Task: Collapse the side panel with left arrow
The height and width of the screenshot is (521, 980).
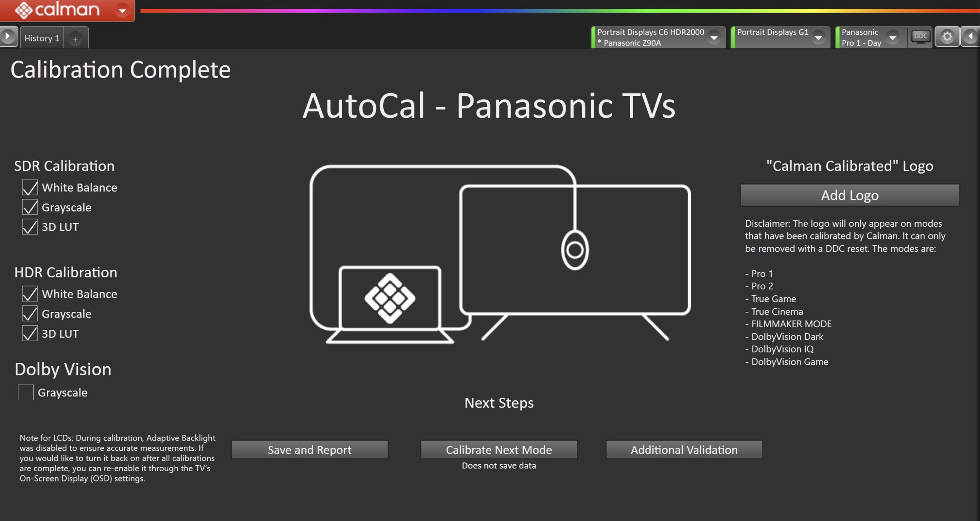Action: pos(970,37)
